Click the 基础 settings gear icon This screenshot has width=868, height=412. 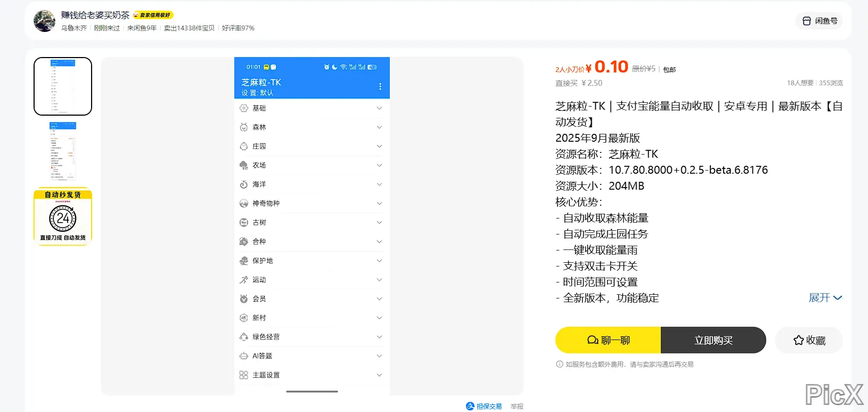(244, 108)
